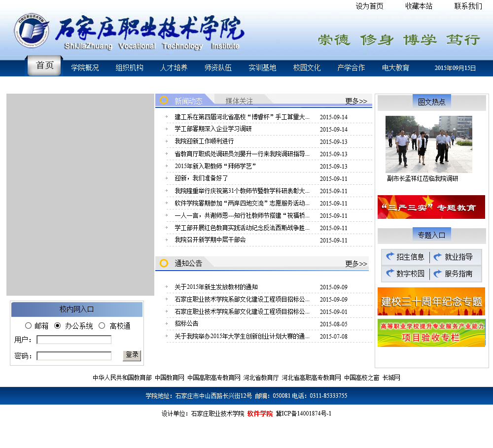Image resolution: width=493 pixels, height=448 pixels.
Task: Open news about 软件学院暑期参加"两岸四地交流"
Action: (242, 203)
